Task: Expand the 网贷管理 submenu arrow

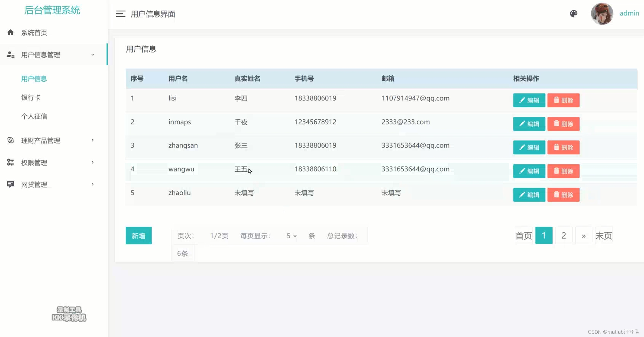Action: coord(93,184)
